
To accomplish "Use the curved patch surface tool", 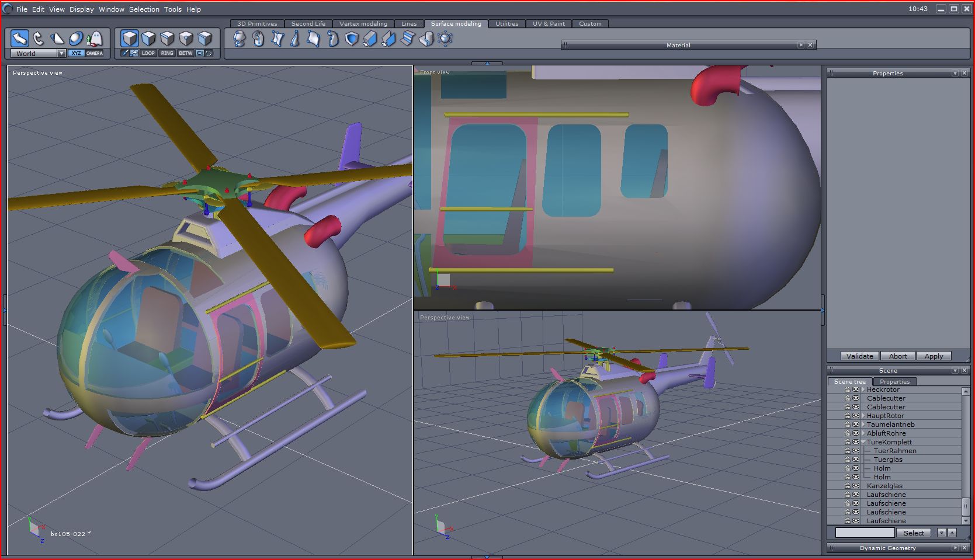I will tap(314, 39).
